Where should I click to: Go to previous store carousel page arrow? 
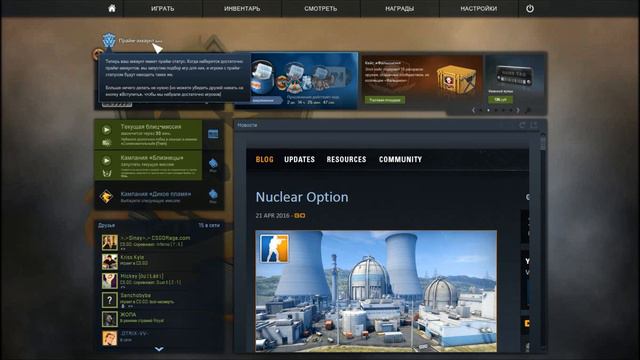(473, 110)
